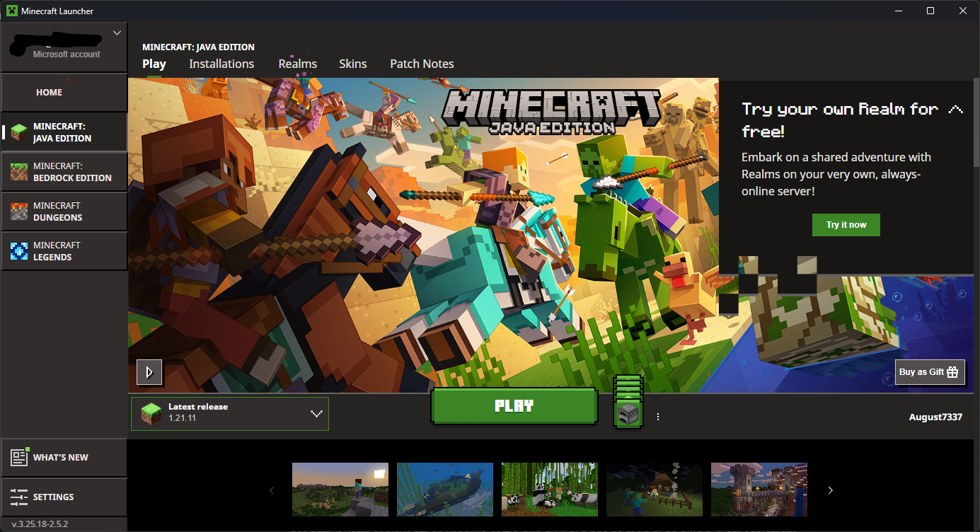Click the Minecraft Launcher title bar icon
This screenshot has height=532, width=980.
coord(11,11)
